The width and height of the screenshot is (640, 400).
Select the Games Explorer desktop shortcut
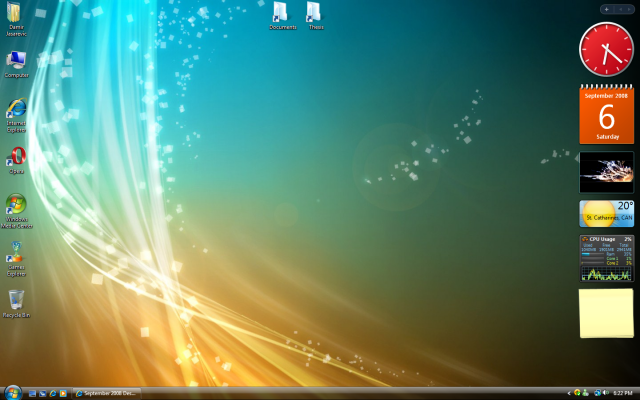pos(16,259)
